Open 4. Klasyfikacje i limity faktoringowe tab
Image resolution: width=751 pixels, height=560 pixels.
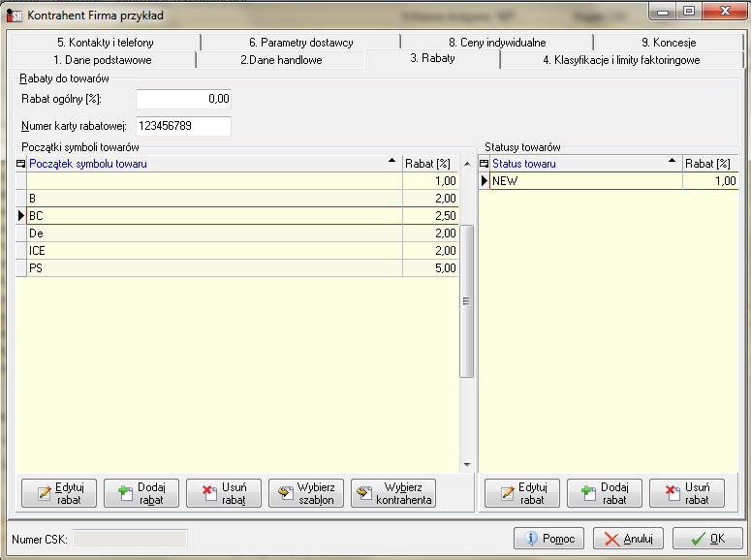click(x=622, y=60)
